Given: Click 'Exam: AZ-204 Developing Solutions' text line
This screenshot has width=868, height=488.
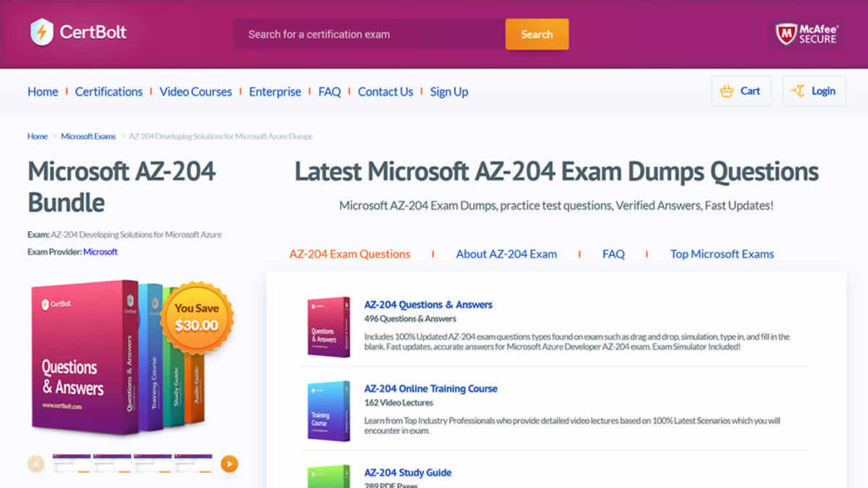Looking at the screenshot, I should [125, 235].
